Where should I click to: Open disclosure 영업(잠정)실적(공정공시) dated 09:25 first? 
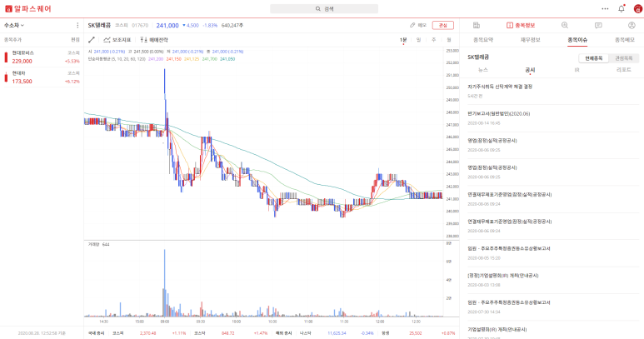coord(492,141)
